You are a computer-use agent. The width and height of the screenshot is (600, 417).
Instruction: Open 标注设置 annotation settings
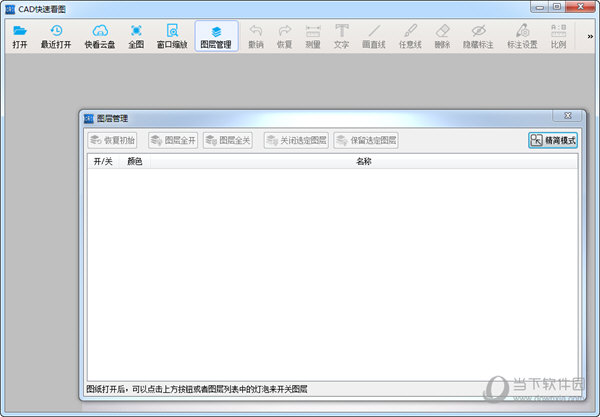(x=522, y=37)
